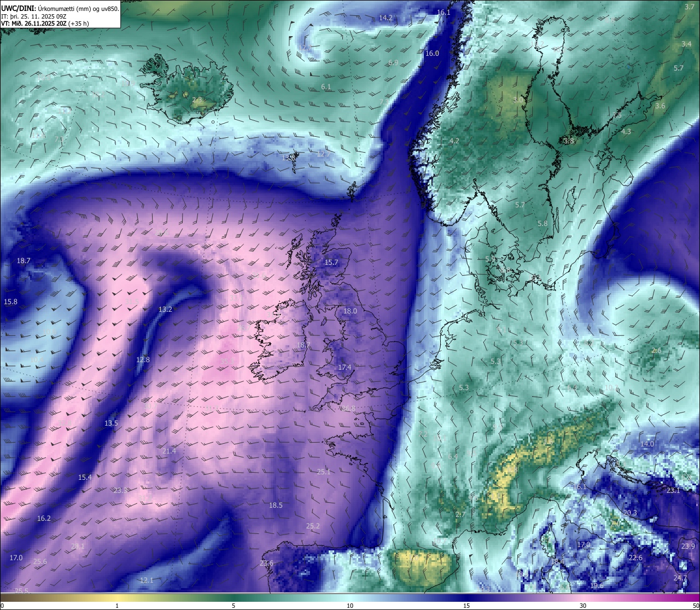Select valid time 'VT: Mið. 26.11.2025 20Z (+35 h)'

tap(45, 24)
